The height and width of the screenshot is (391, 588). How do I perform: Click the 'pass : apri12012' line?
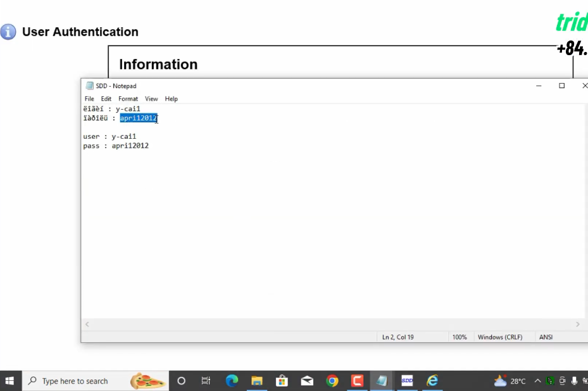116,146
